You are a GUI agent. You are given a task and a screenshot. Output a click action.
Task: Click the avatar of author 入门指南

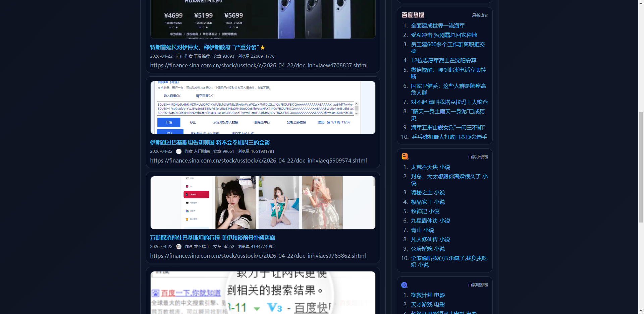pyautogui.click(x=179, y=151)
